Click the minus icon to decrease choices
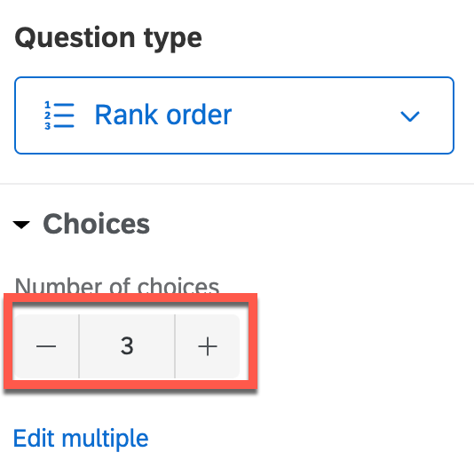 (46, 346)
